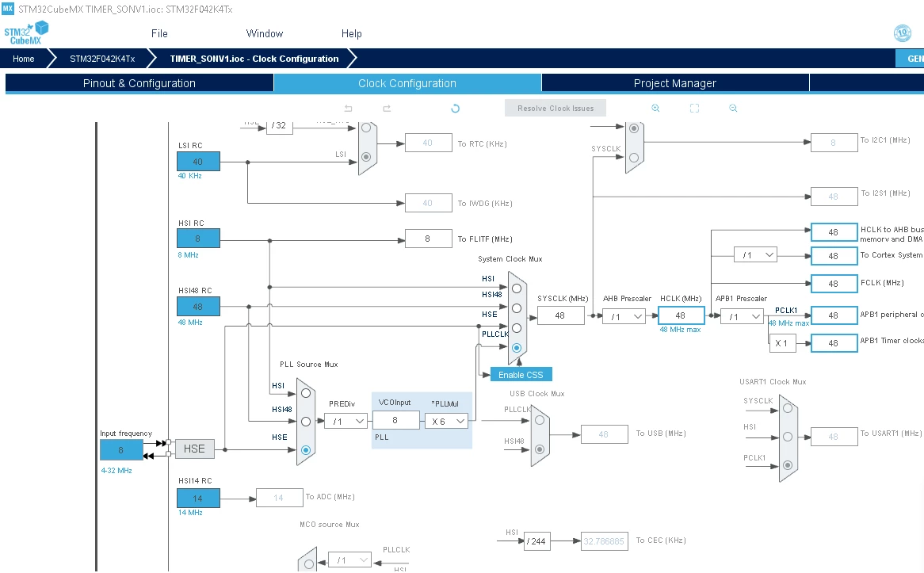
Task: Click the HSE block
Action: [194, 449]
